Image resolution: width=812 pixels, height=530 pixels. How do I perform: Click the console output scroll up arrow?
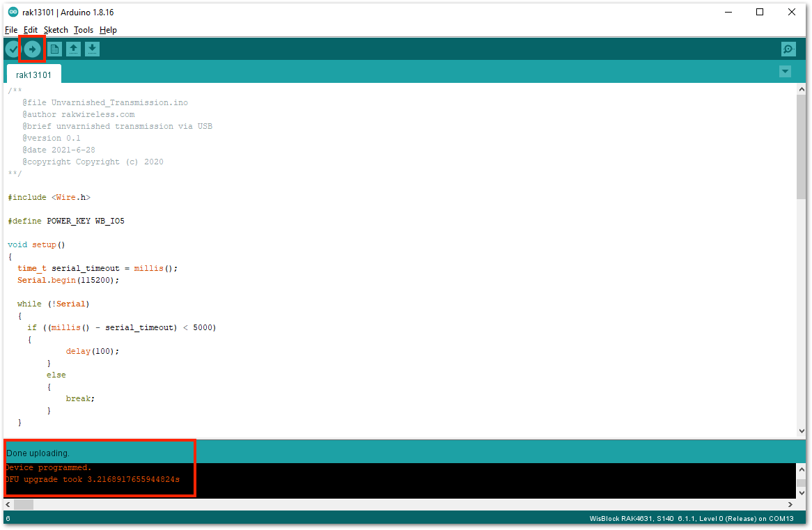point(802,469)
